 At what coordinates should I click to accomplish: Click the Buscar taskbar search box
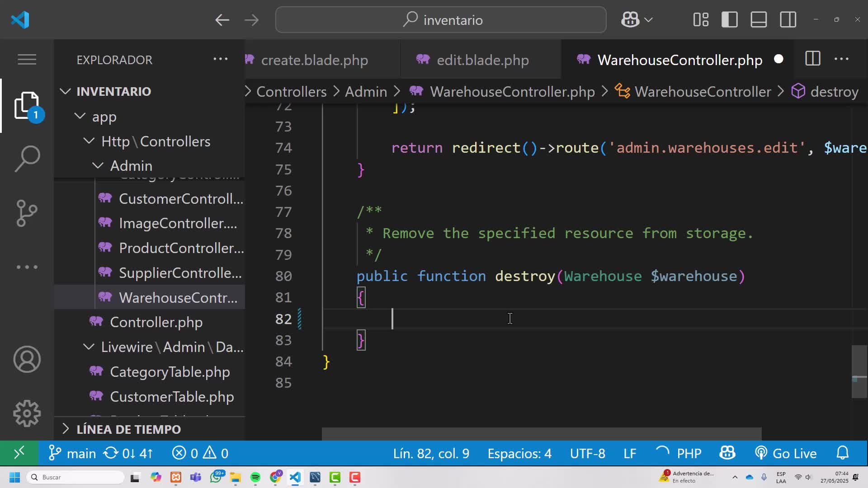75,477
